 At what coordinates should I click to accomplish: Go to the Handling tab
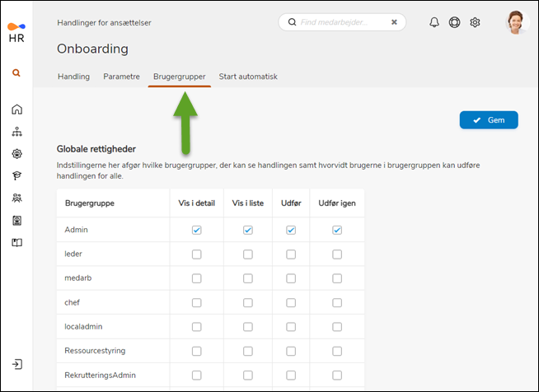pos(73,77)
